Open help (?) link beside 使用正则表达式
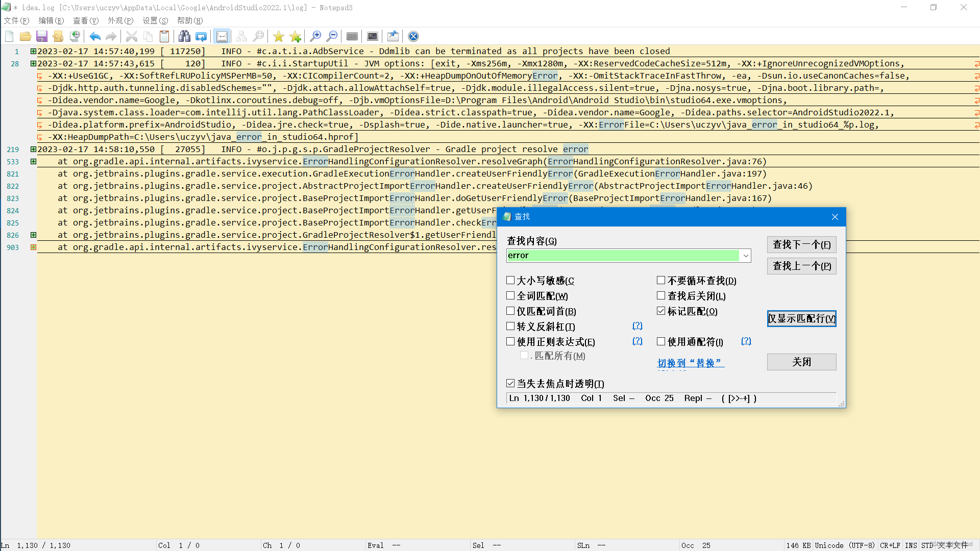The height and width of the screenshot is (551, 980). (638, 341)
